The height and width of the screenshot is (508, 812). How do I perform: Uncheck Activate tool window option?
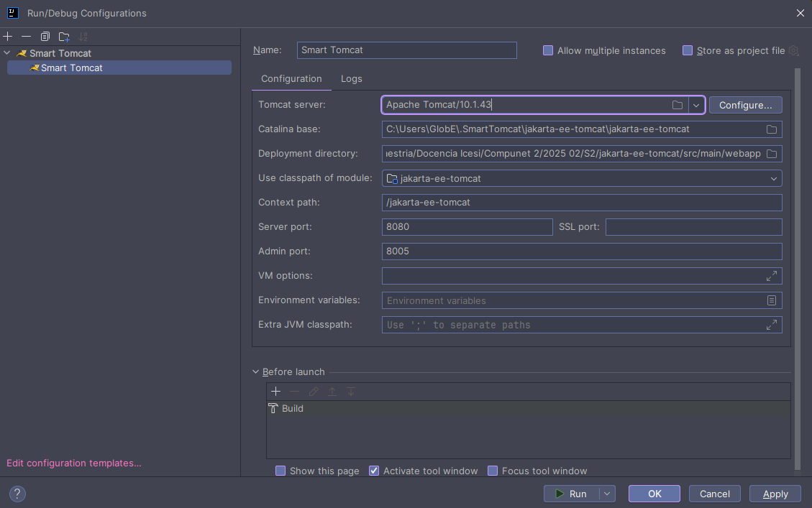point(374,471)
